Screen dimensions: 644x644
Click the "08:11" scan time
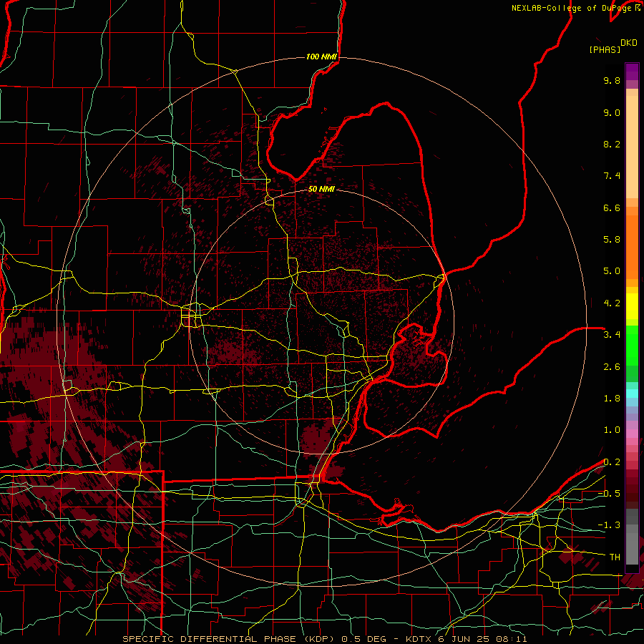pyautogui.click(x=512, y=639)
